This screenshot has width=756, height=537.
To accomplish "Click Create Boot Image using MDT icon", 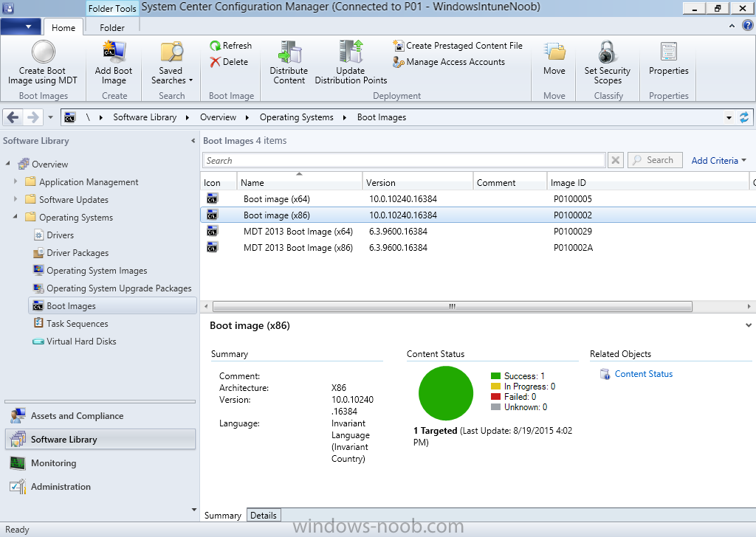I will tap(43, 52).
